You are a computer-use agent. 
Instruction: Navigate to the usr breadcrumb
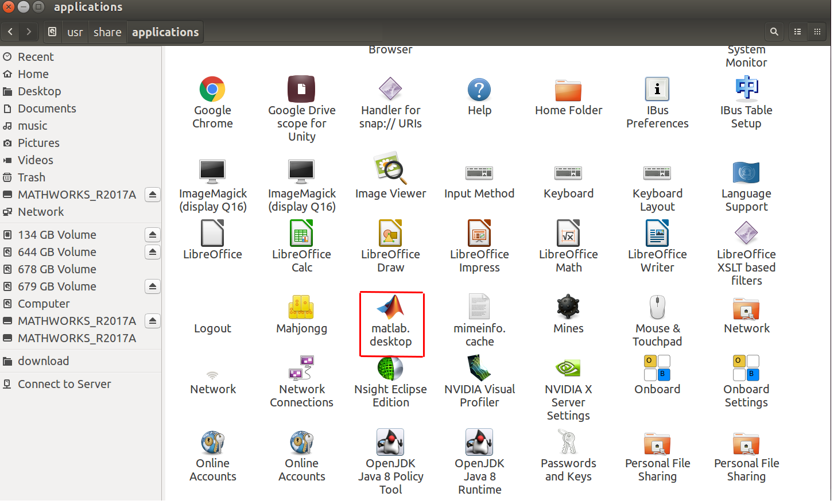pyautogui.click(x=75, y=32)
